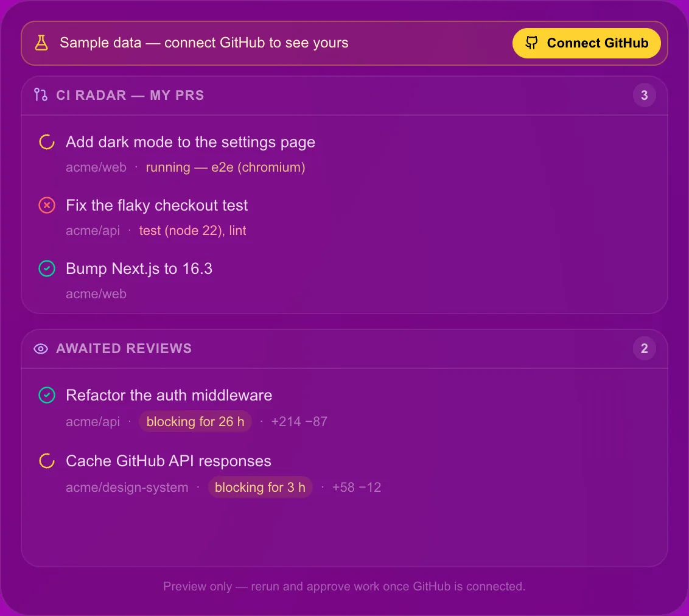Click the green check for Refactor auth middleware

click(47, 395)
